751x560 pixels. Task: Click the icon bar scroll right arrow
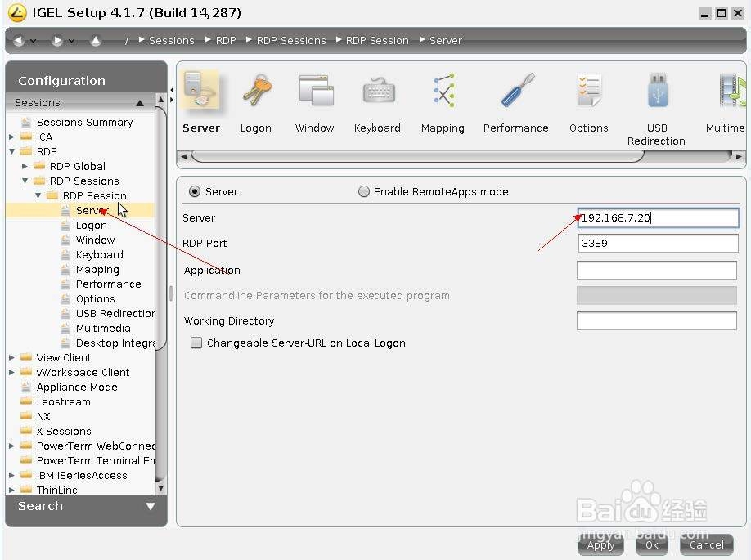(739, 156)
